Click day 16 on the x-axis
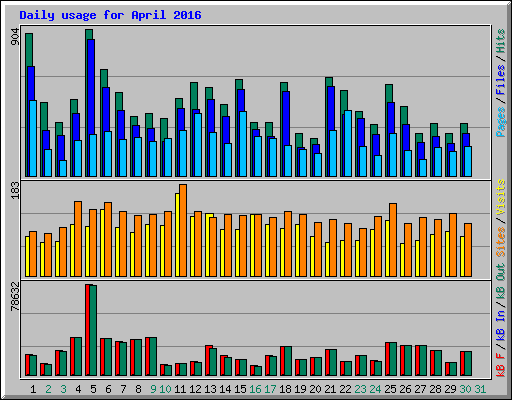The width and height of the screenshot is (512, 400). pyautogui.click(x=255, y=389)
